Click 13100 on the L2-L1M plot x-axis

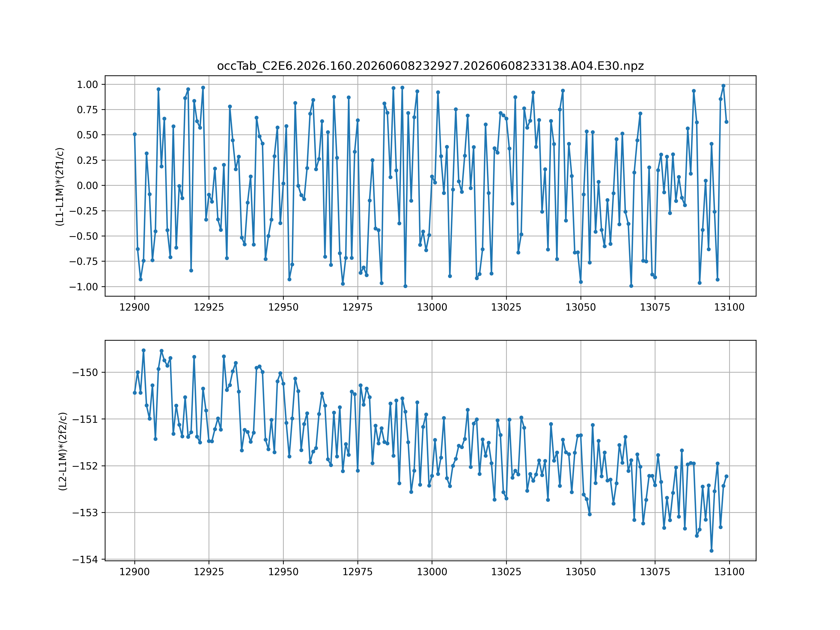click(729, 572)
